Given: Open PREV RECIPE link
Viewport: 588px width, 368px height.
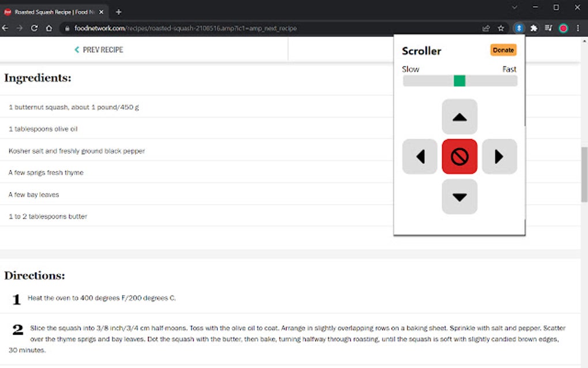Looking at the screenshot, I should pyautogui.click(x=98, y=50).
